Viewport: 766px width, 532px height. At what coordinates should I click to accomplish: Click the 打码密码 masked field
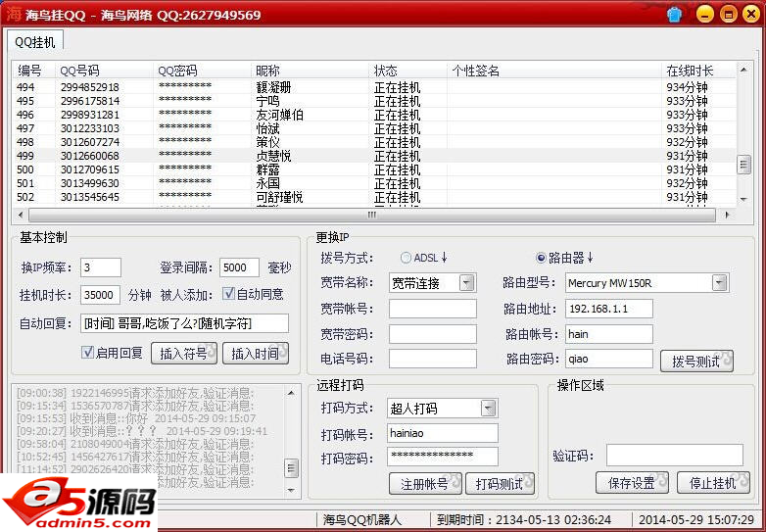[x=443, y=457]
